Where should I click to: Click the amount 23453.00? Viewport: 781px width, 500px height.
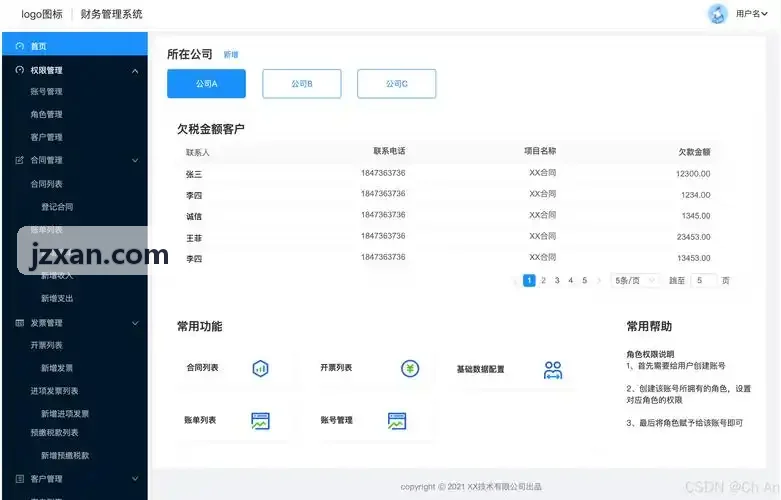pos(693,237)
